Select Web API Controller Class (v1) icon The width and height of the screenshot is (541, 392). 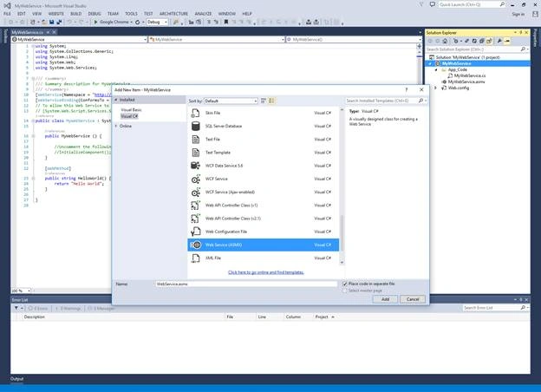click(x=196, y=205)
